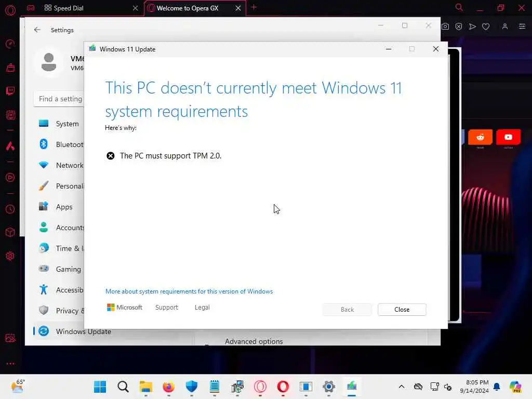The image size is (532, 399).
Task: Open Opera ad blocker shield icon
Action: [459, 26]
